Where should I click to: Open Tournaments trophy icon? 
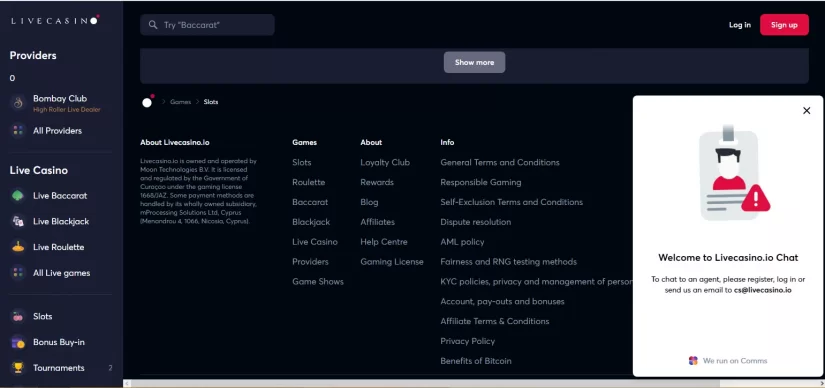[18, 368]
